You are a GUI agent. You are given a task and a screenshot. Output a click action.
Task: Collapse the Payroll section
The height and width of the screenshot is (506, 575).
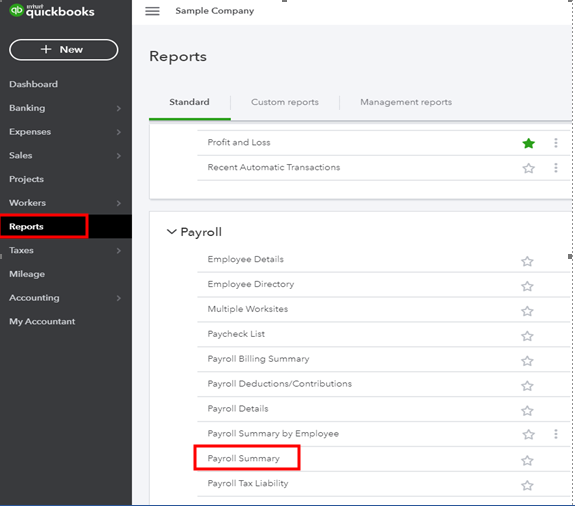[x=171, y=232]
